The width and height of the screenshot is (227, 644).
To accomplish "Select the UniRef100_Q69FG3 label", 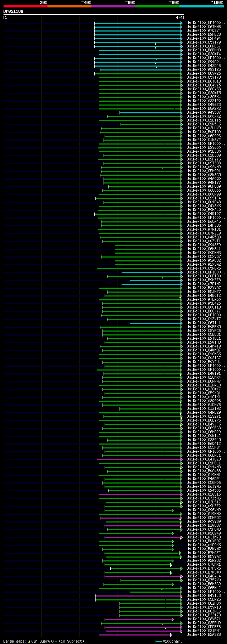I will [x=204, y=428].
